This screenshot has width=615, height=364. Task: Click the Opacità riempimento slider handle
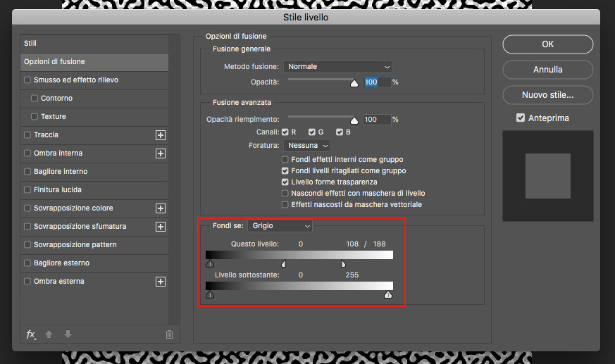(x=354, y=120)
